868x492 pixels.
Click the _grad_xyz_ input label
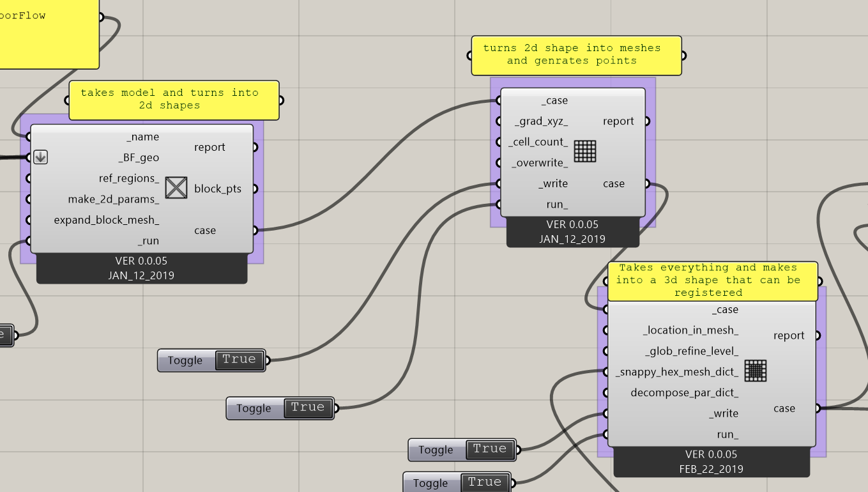click(541, 121)
